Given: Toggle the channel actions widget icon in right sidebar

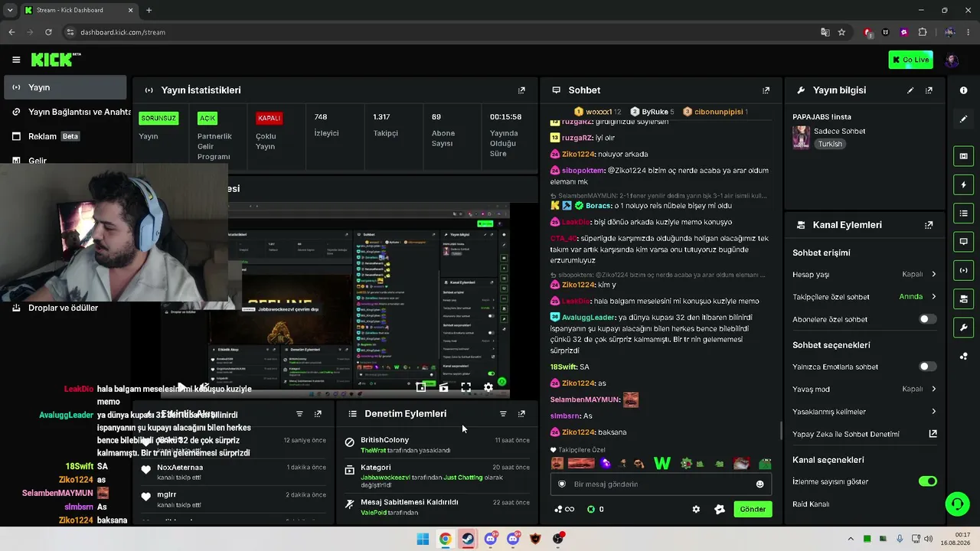Looking at the screenshot, I should click(x=963, y=298).
